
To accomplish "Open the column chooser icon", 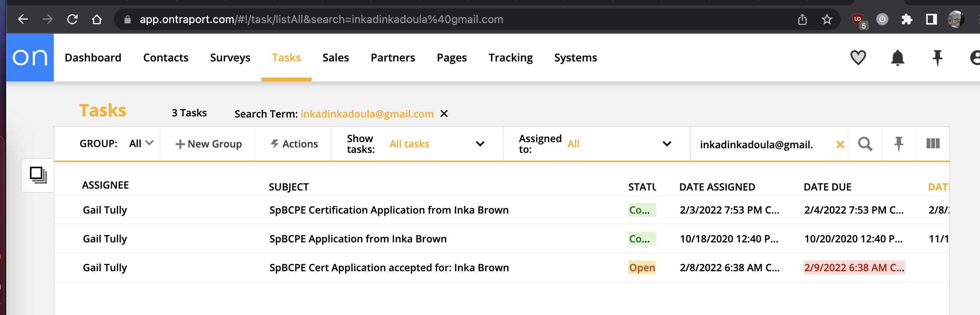I will pyautogui.click(x=933, y=144).
